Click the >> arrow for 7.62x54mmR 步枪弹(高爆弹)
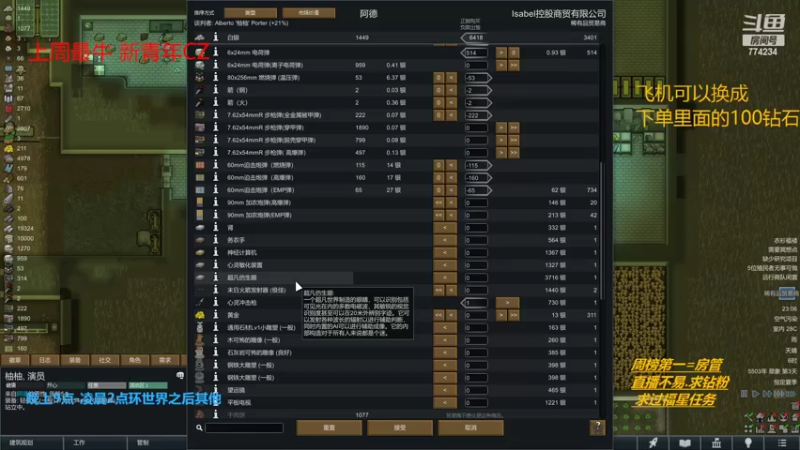Viewport: 800px width, 450px height. 514,153
